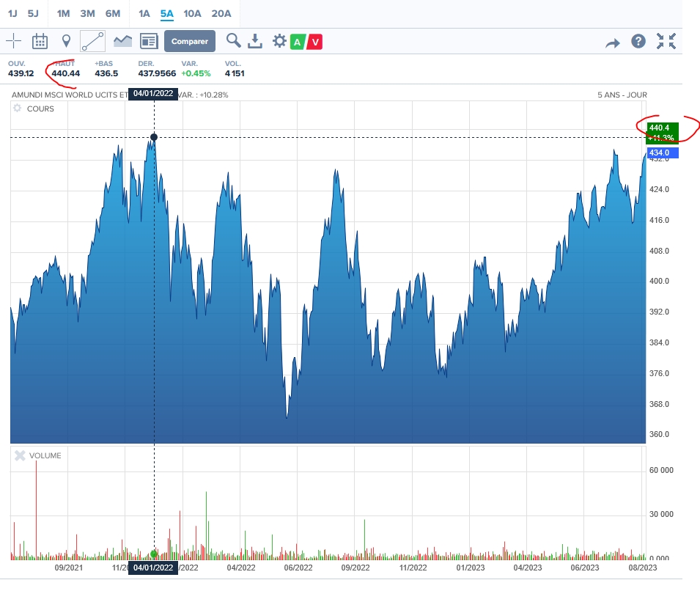Activate the crosshair cursor tool
Image resolution: width=700 pixels, height=591 pixels.
point(14,41)
